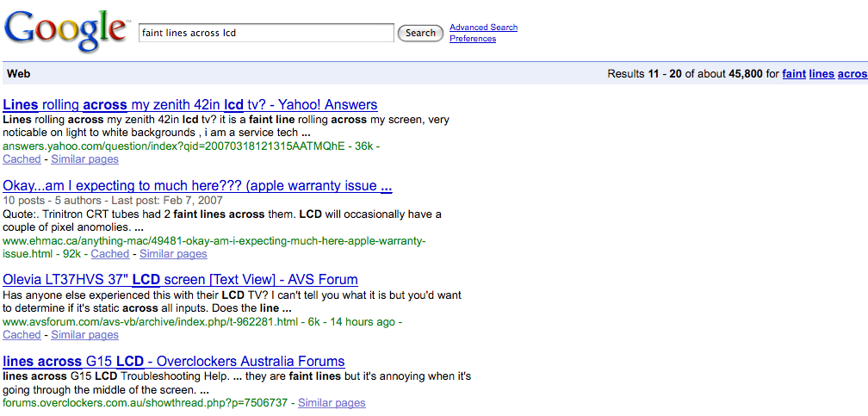868x416 pixels.
Task: Click the search query input field
Action: (x=266, y=33)
